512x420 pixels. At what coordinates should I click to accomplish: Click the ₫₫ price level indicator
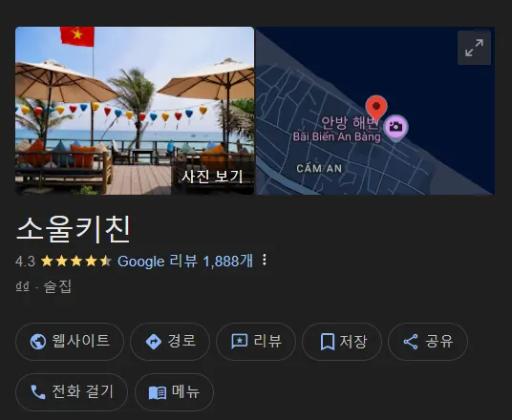(23, 286)
